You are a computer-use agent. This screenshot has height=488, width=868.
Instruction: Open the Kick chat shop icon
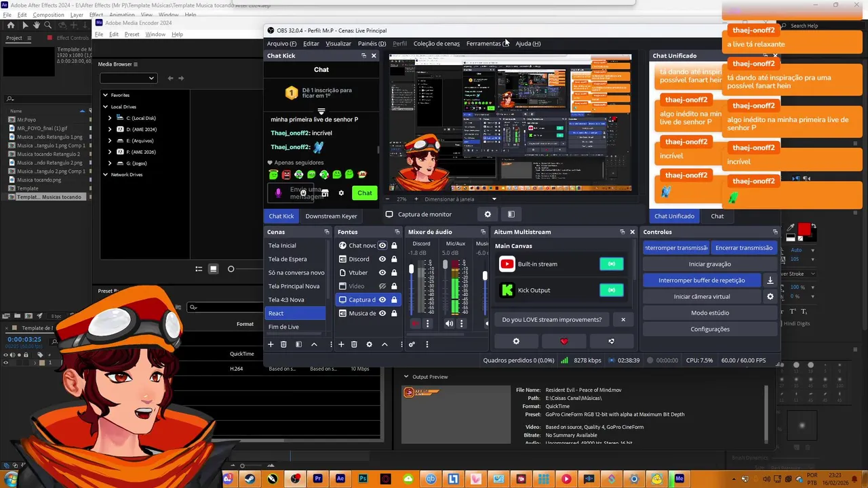click(x=325, y=193)
